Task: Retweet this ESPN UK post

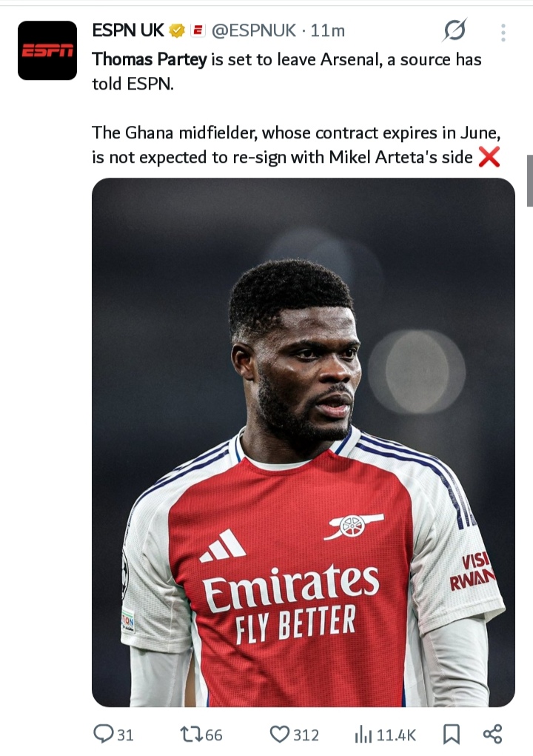Action: [x=192, y=735]
